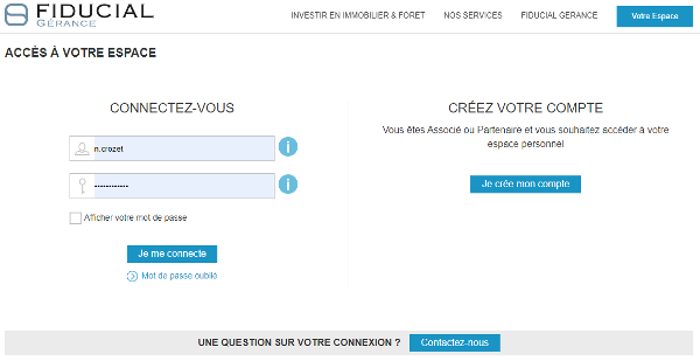The height and width of the screenshot is (361, 700).
Task: Click the Contactez-nous button
Action: 454,343
